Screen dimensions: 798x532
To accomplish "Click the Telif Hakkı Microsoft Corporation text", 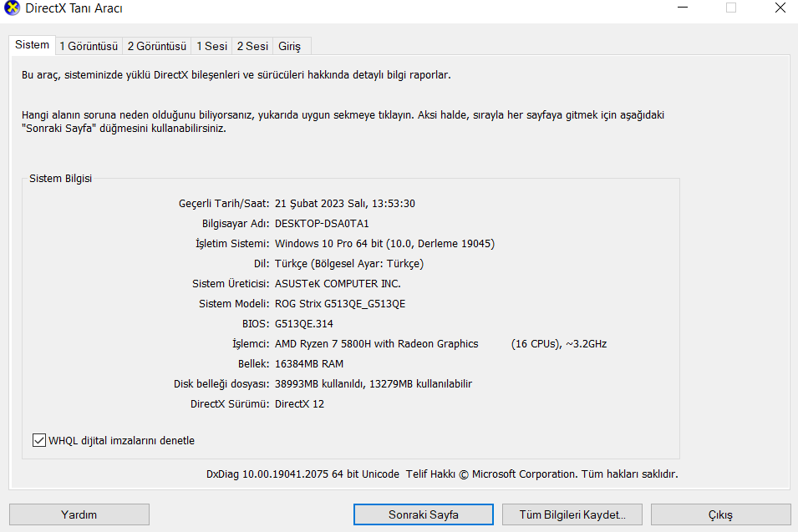I will pos(491,474).
